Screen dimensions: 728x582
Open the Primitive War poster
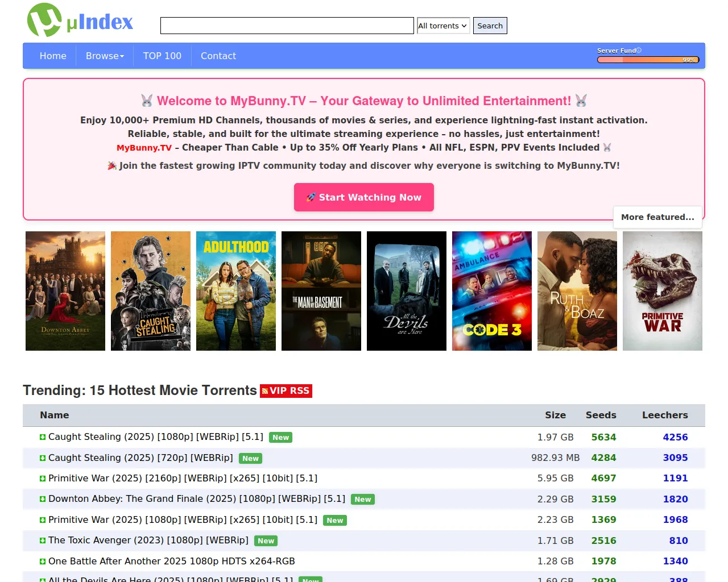(x=663, y=291)
